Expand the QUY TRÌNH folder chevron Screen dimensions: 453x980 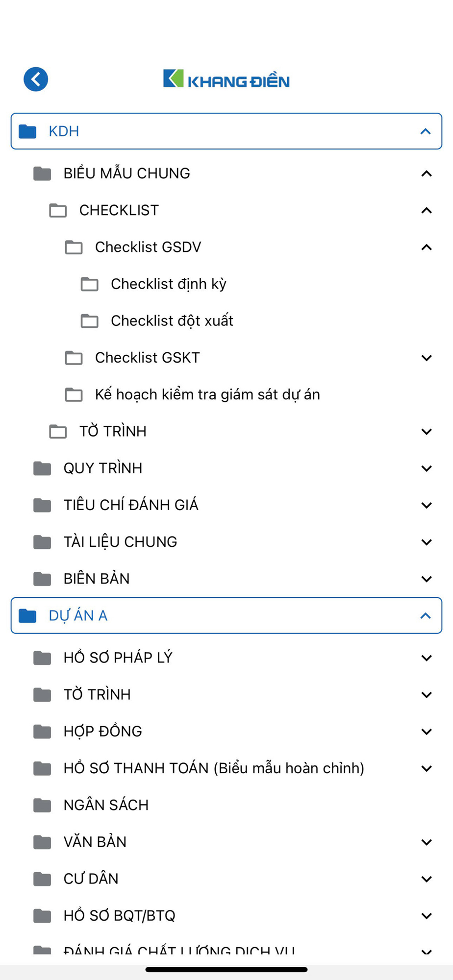point(427,468)
